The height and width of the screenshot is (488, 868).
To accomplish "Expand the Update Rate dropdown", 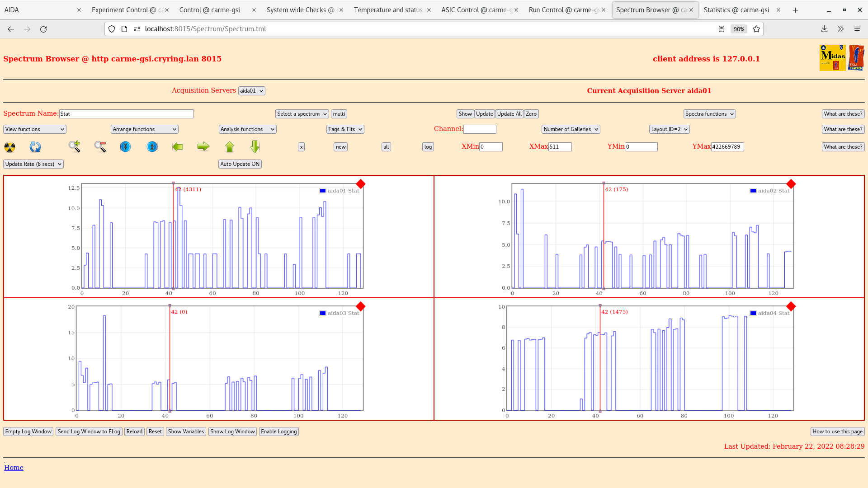I will [x=33, y=164].
